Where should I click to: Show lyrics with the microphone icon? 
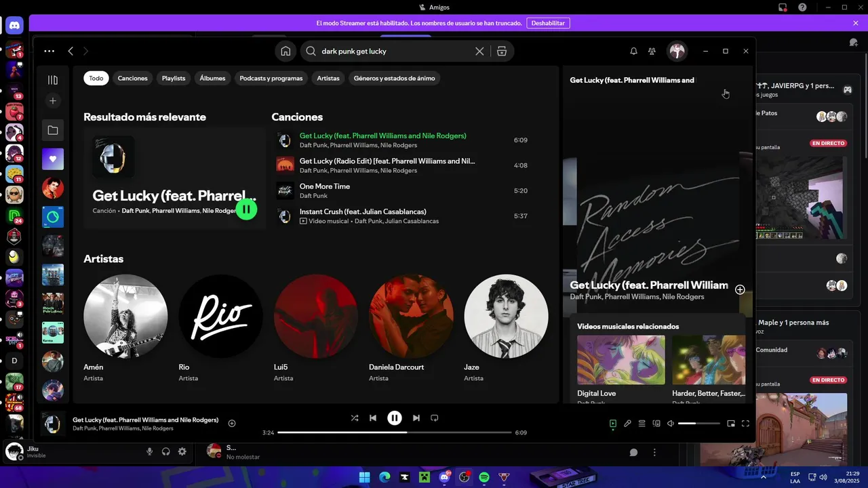pyautogui.click(x=627, y=424)
